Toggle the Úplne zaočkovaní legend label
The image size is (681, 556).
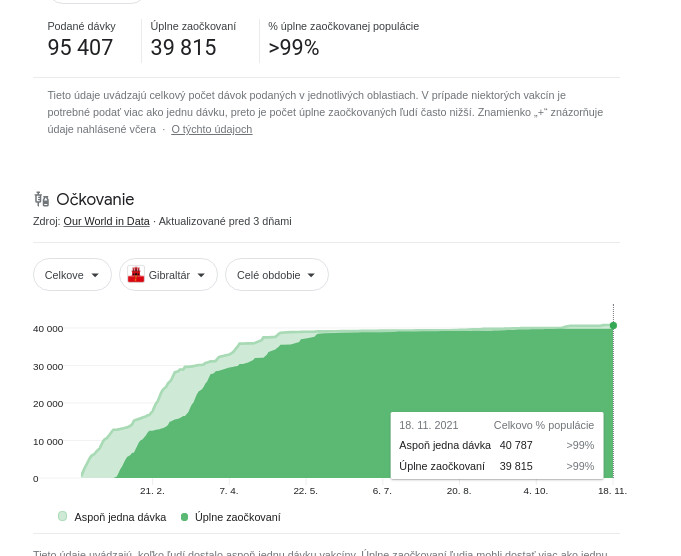point(237,517)
